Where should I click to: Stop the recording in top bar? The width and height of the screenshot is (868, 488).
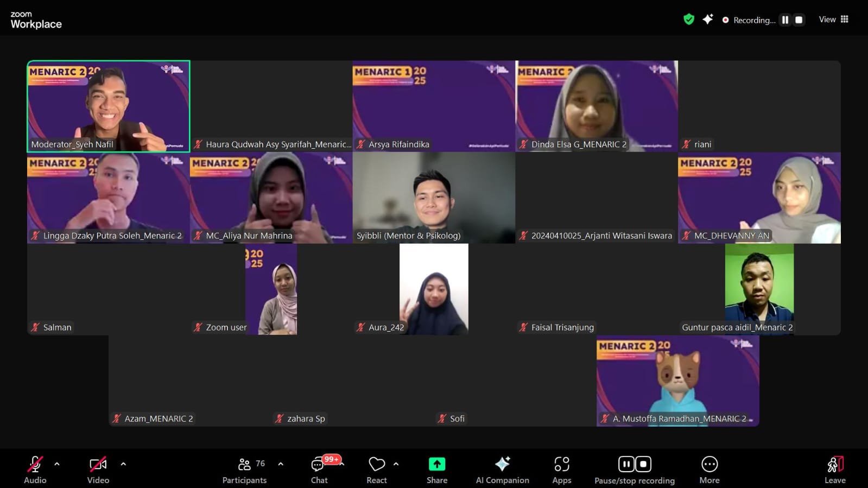coord(799,20)
